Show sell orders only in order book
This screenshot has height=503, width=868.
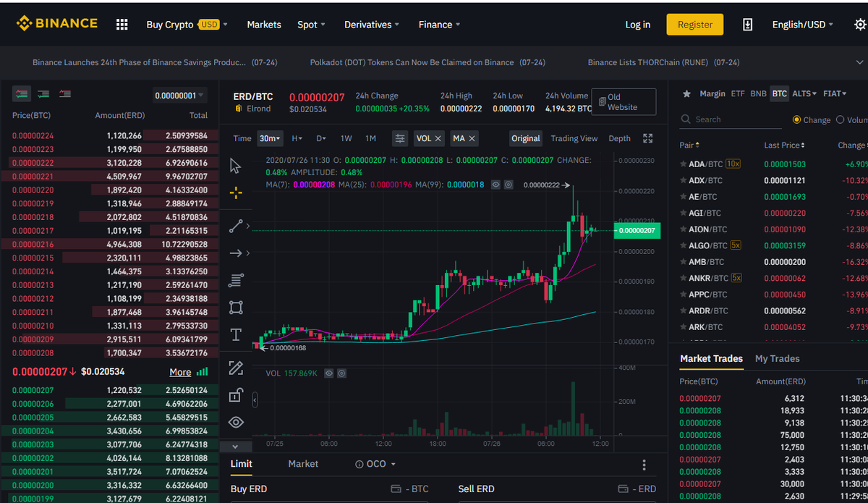(65, 94)
